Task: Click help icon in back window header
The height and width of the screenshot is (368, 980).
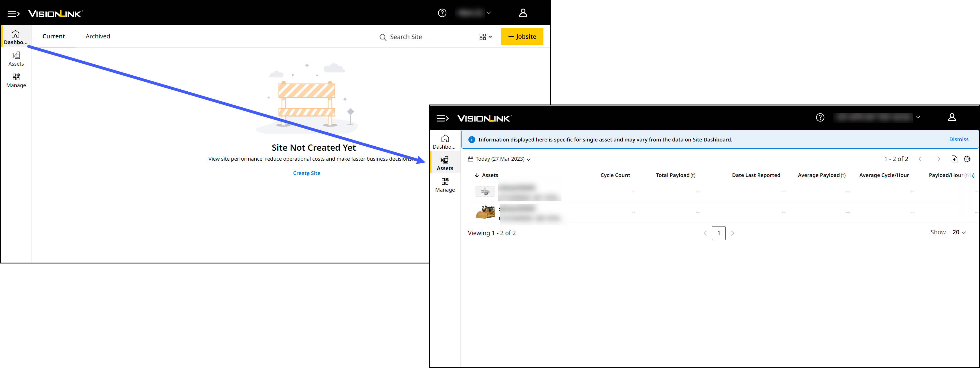Action: tap(442, 13)
